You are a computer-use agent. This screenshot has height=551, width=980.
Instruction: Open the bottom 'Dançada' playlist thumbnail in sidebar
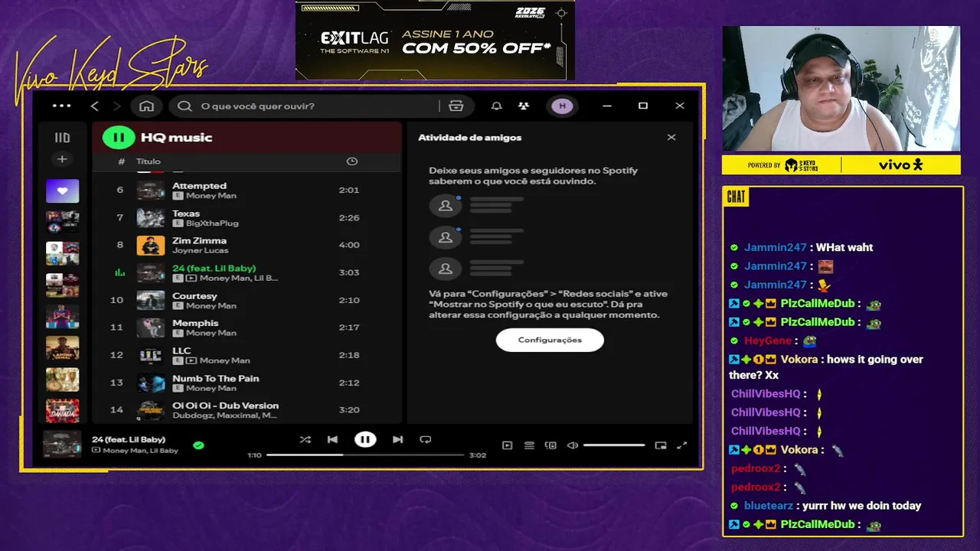point(62,411)
